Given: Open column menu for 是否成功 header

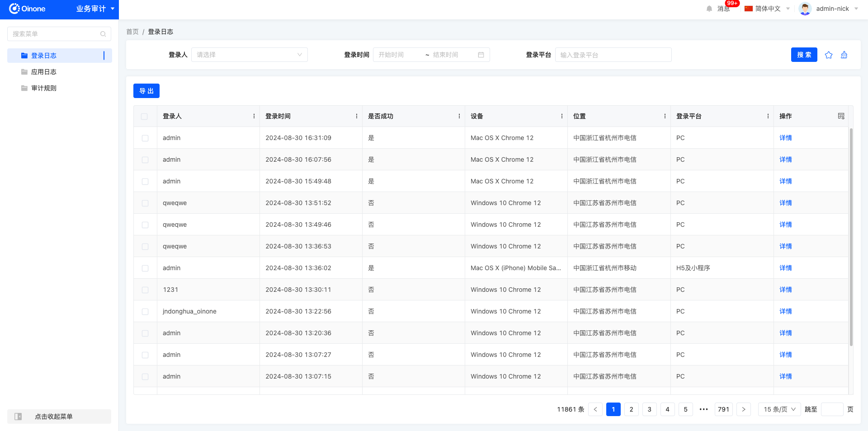Looking at the screenshot, I should pyautogui.click(x=459, y=116).
